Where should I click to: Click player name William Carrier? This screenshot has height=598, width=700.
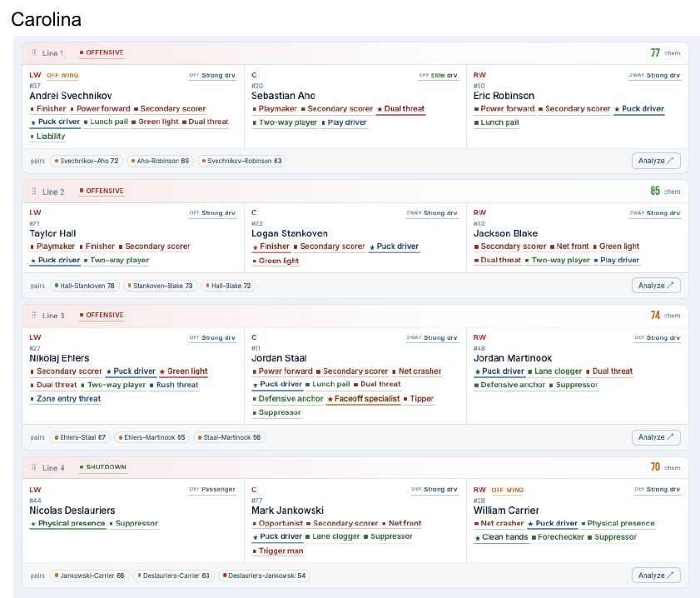coord(506,511)
